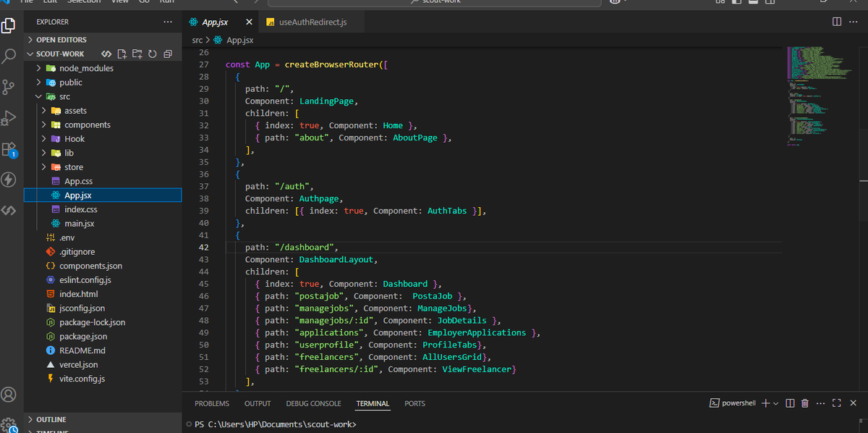Open the .env file

click(x=103, y=237)
